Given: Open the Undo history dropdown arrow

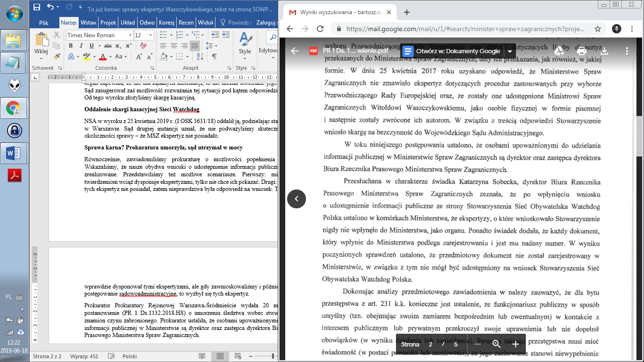Looking at the screenshot, I should (x=58, y=7).
